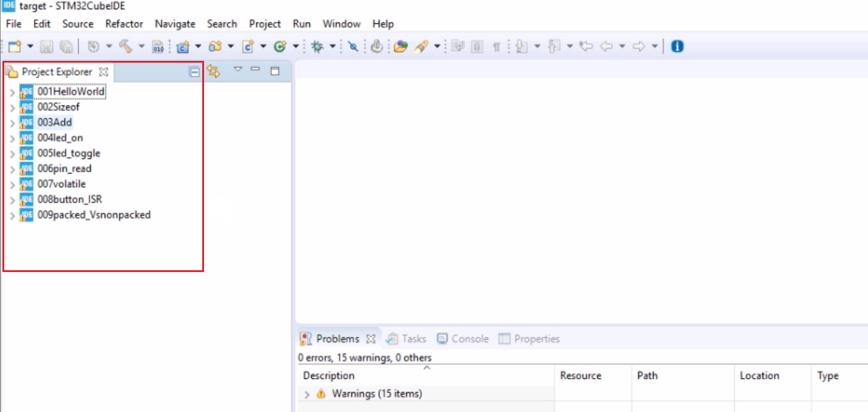The image size is (868, 412).
Task: Expand the 002Sizeof project
Action: (x=12, y=108)
